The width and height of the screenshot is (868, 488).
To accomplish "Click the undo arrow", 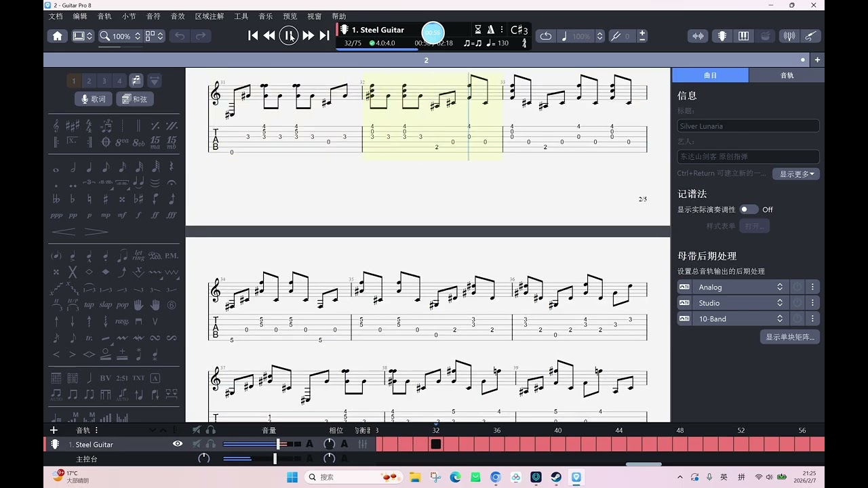I will 180,36.
